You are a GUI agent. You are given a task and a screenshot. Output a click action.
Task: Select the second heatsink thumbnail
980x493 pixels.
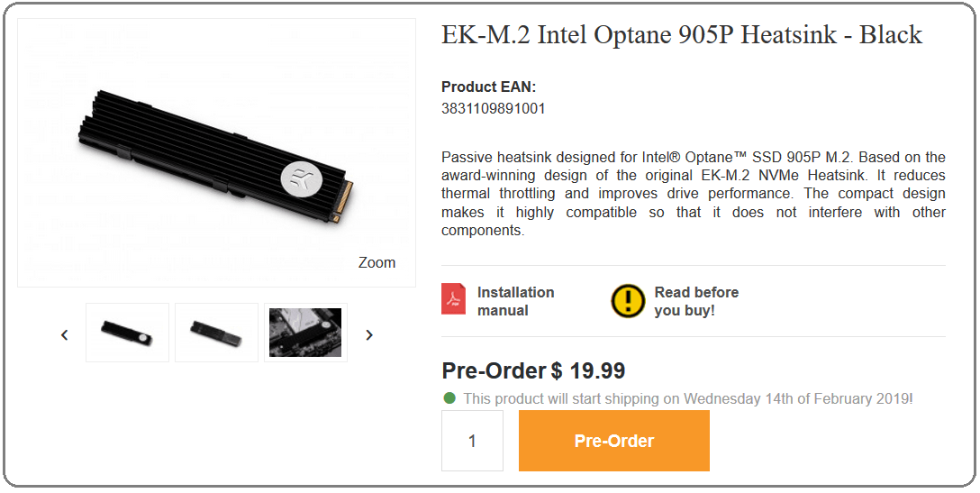(x=216, y=333)
